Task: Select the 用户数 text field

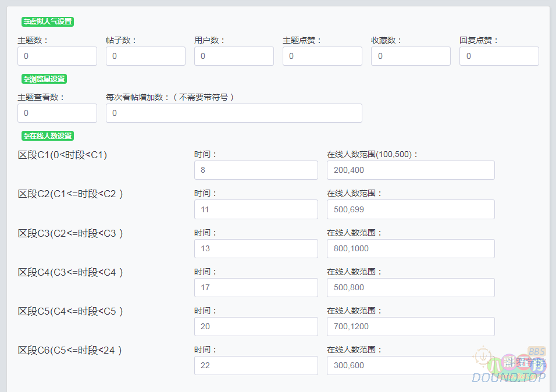Action: pyautogui.click(x=234, y=56)
